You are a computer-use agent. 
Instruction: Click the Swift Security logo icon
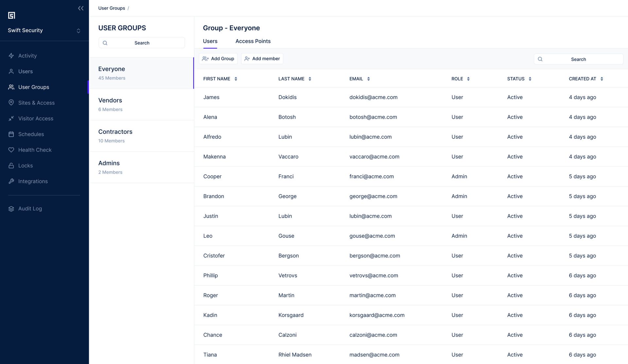tap(11, 15)
